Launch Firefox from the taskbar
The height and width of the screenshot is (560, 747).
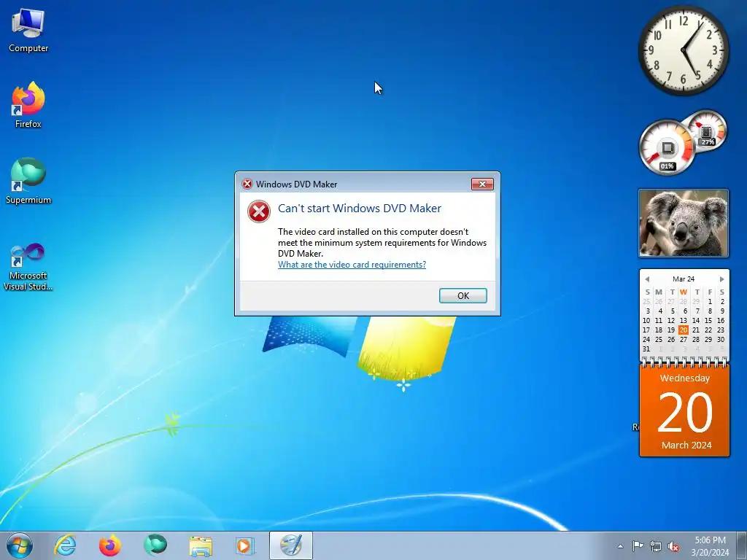[109, 545]
